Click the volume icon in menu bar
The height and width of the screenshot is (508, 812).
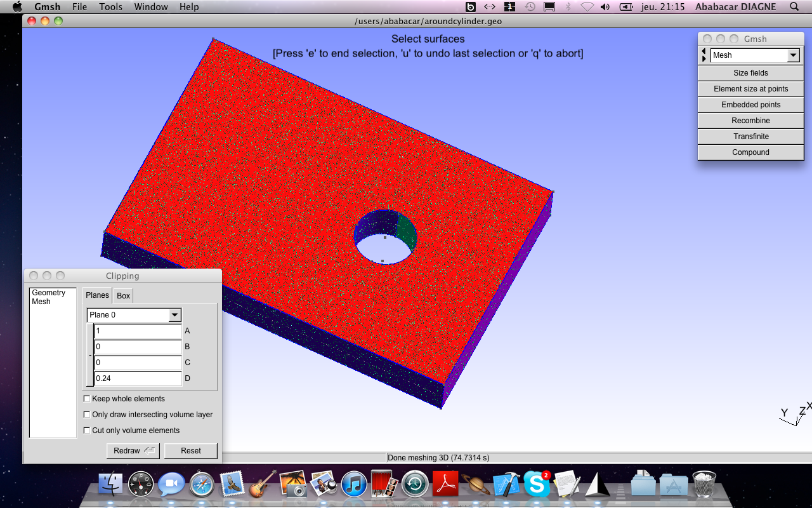coord(605,6)
